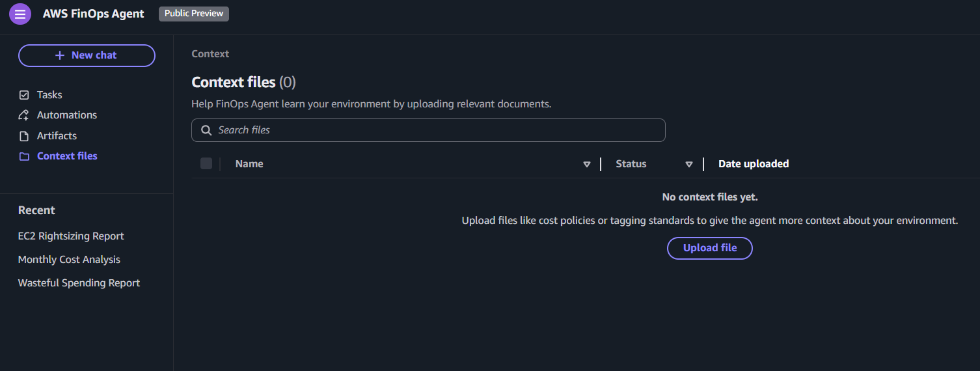Start a New chat
Viewport: 980px width, 371px height.
click(87, 55)
